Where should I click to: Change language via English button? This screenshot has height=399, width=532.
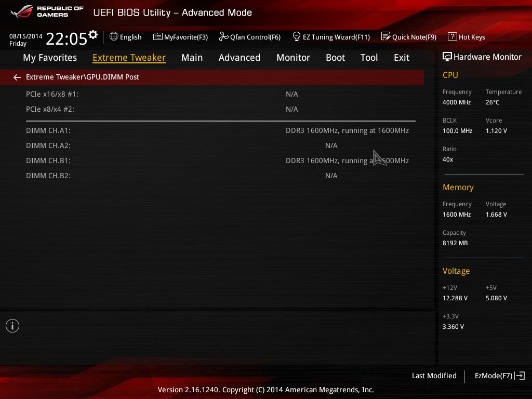(126, 37)
